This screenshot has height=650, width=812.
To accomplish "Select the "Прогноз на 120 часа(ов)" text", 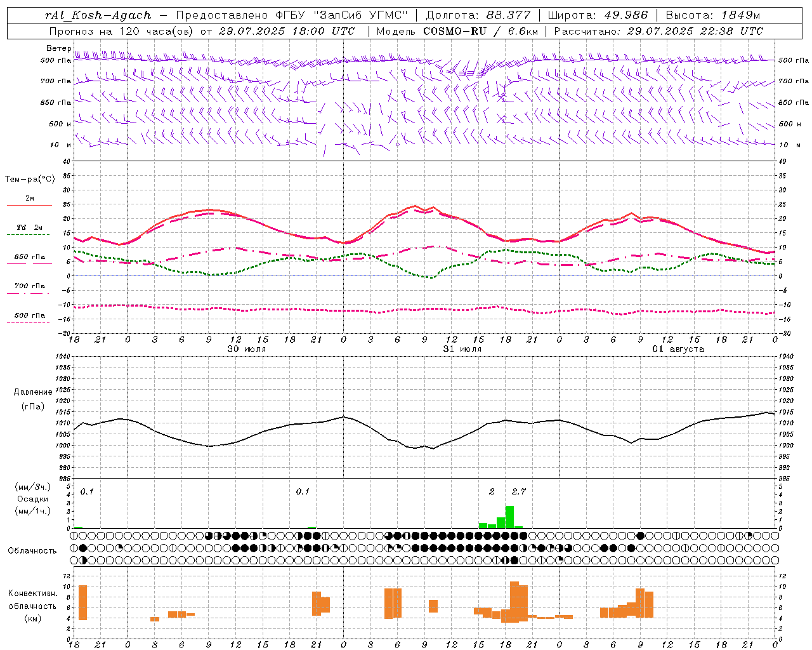I will point(122,31).
